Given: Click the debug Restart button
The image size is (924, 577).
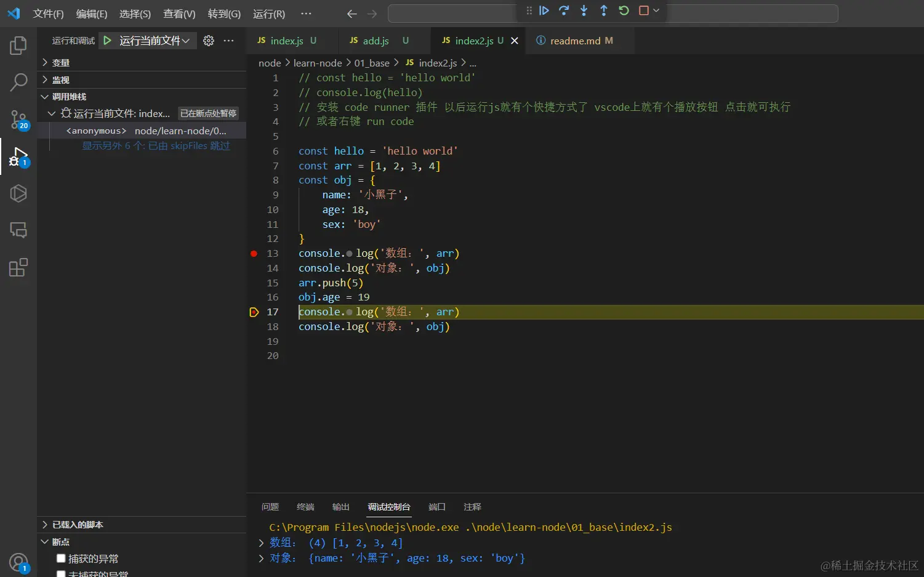Looking at the screenshot, I should (x=624, y=10).
